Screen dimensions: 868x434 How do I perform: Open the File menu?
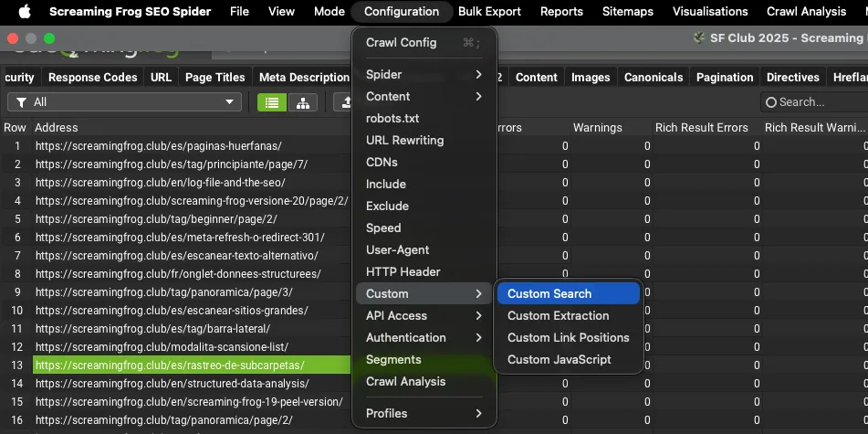(239, 12)
